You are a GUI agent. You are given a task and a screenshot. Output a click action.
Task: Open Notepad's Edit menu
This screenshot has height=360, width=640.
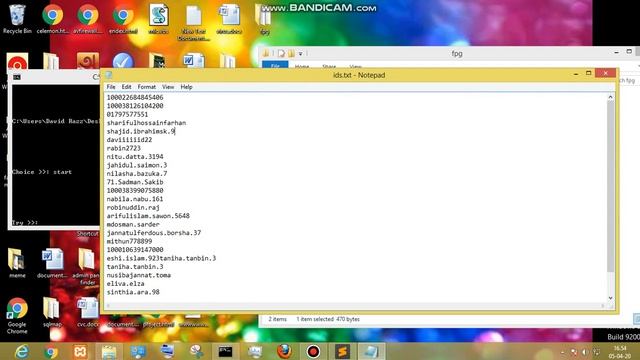(x=127, y=87)
